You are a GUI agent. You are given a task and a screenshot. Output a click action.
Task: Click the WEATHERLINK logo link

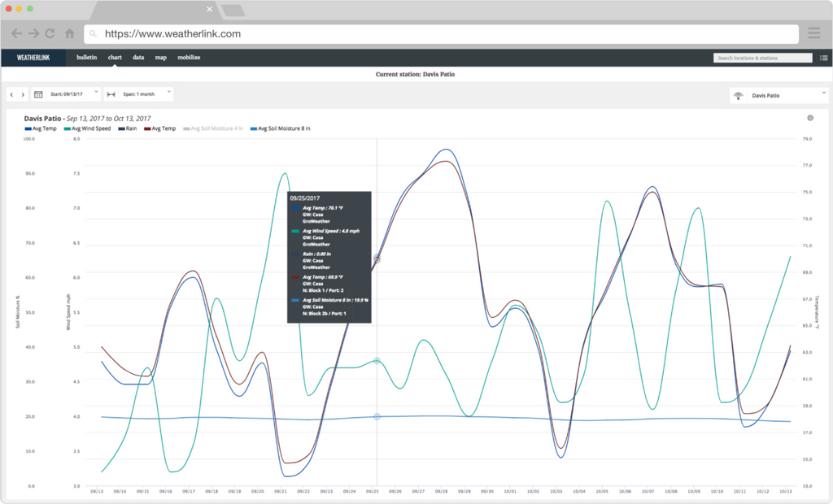click(33, 58)
